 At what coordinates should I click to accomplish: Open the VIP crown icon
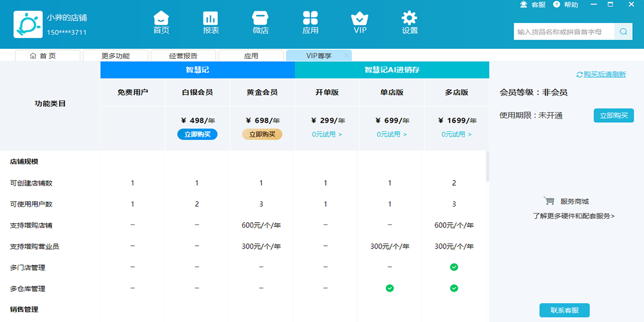[360, 18]
